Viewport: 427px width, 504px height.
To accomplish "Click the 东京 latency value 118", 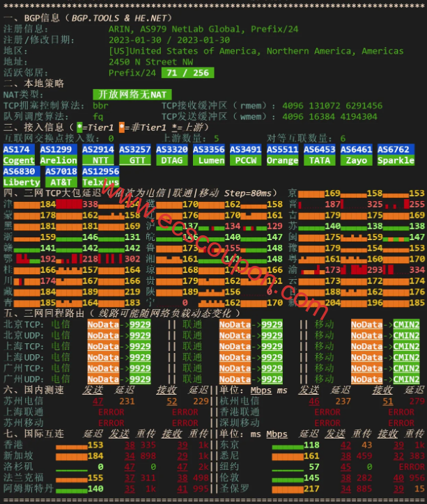I will click(311, 446).
